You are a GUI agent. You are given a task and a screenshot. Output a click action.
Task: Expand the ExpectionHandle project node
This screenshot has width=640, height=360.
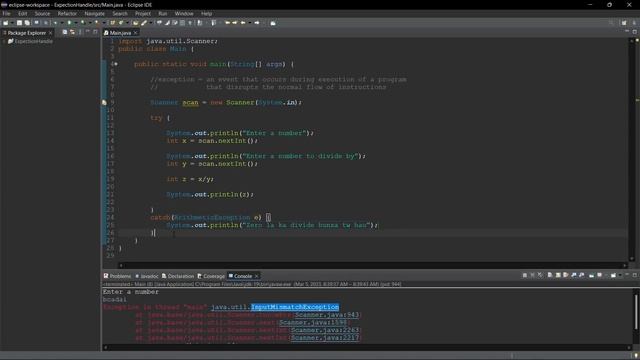tap(4, 41)
